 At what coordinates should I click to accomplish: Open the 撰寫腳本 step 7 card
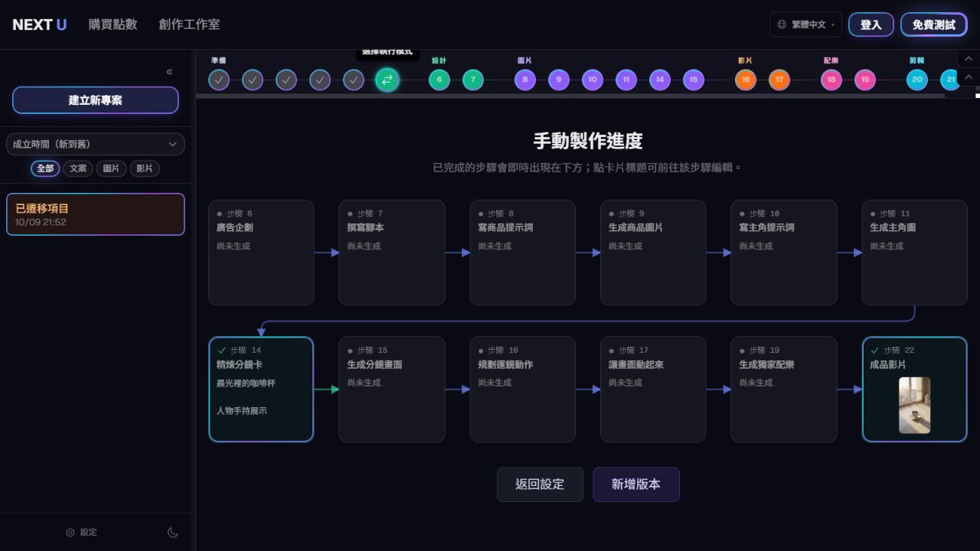(392, 253)
